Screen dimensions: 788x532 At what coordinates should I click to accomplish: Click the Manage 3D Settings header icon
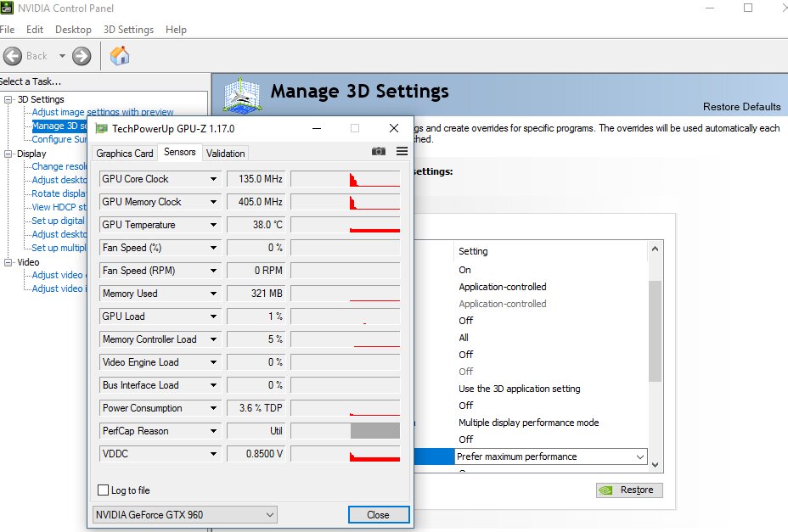(x=242, y=95)
